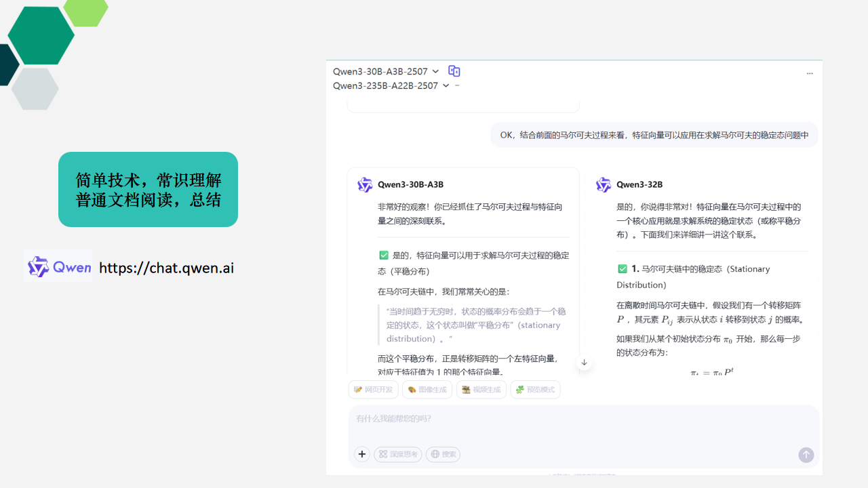The width and height of the screenshot is (868, 488).
Task: Click the circular send arrow button
Action: 806,455
